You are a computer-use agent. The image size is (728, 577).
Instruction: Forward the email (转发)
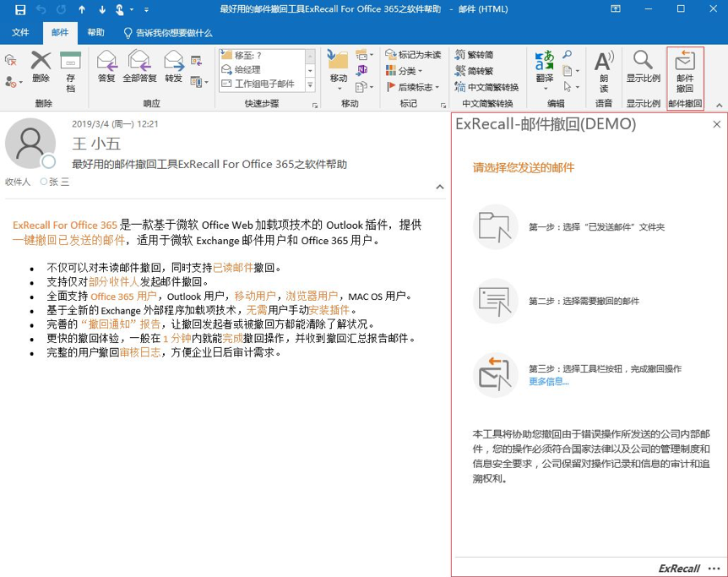click(174, 67)
